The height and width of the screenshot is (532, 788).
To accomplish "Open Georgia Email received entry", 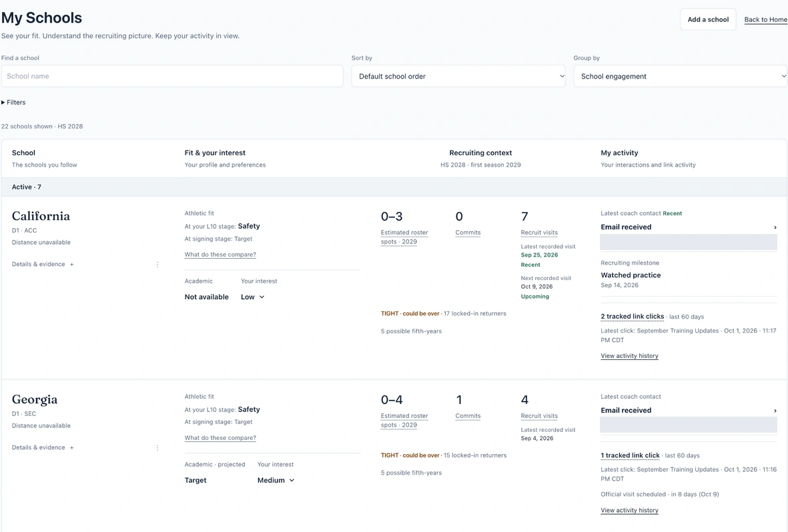I will point(689,411).
